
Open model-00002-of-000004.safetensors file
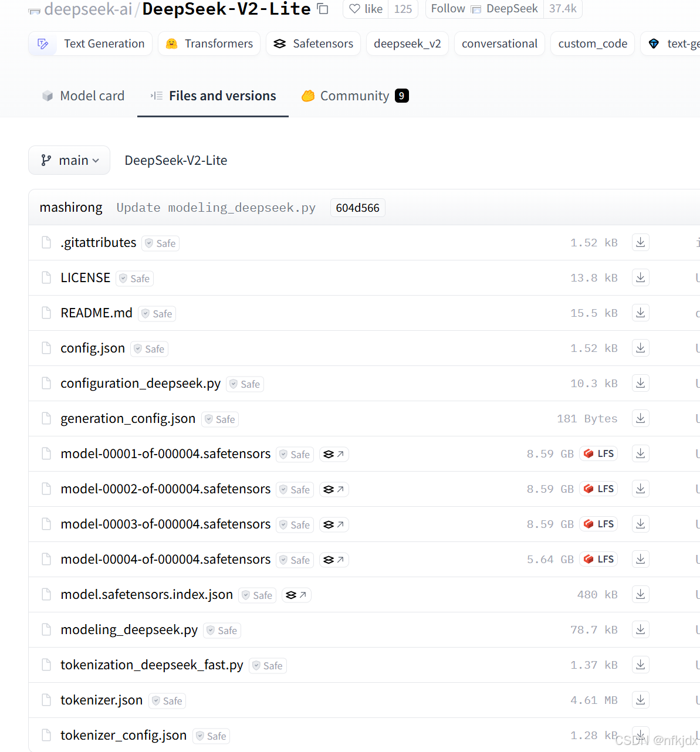165,489
